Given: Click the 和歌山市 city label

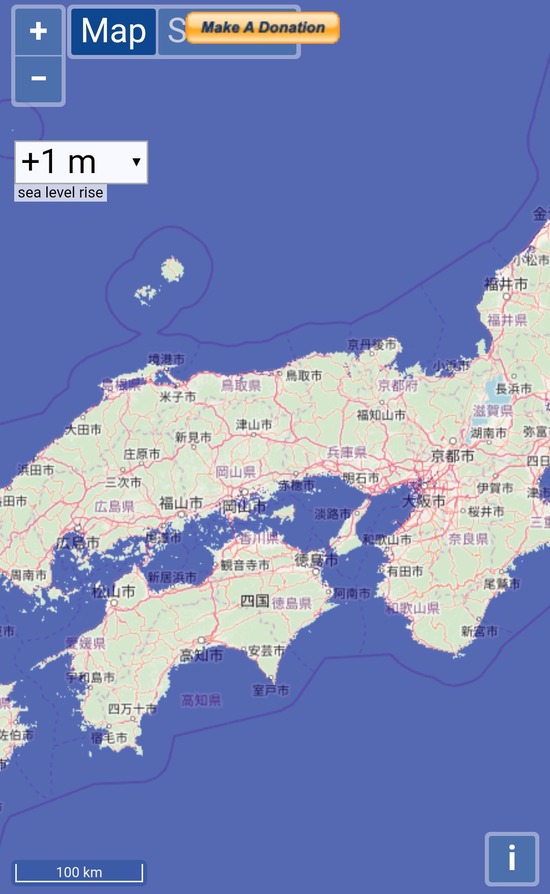Looking at the screenshot, I should click(387, 539).
